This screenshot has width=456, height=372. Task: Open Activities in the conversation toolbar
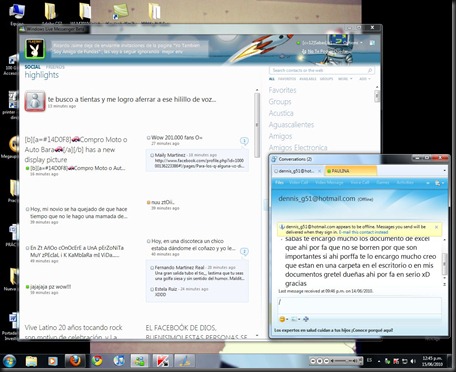405,183
